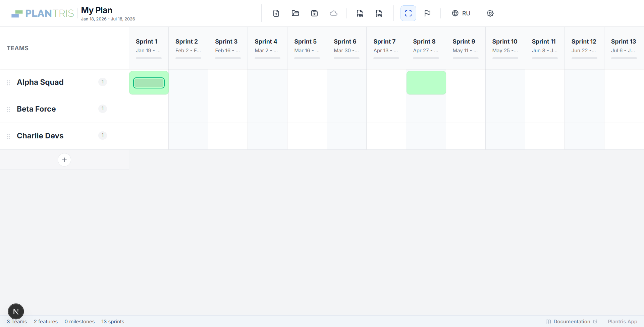Add a new team with plus button

[x=64, y=160]
